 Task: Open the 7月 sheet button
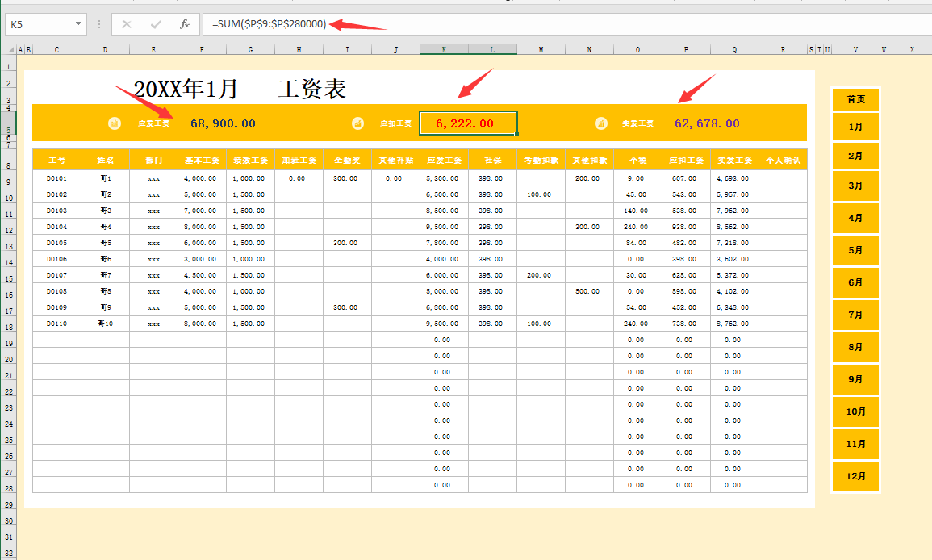(855, 315)
